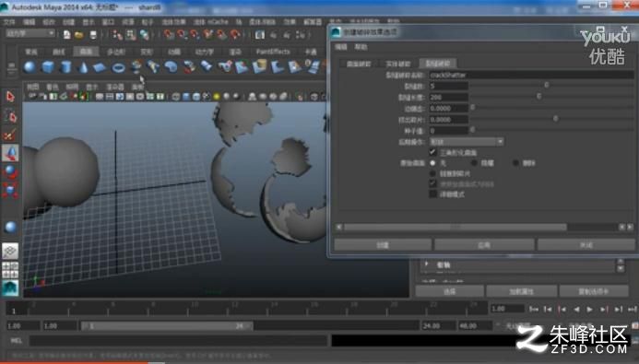Click the crackShatter name input field
The image size is (639, 364).
pos(531,75)
